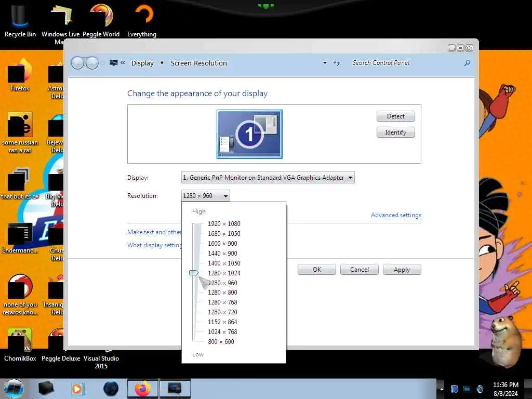Choose 1280 × 800 resolution
The image size is (532, 399).
click(222, 292)
